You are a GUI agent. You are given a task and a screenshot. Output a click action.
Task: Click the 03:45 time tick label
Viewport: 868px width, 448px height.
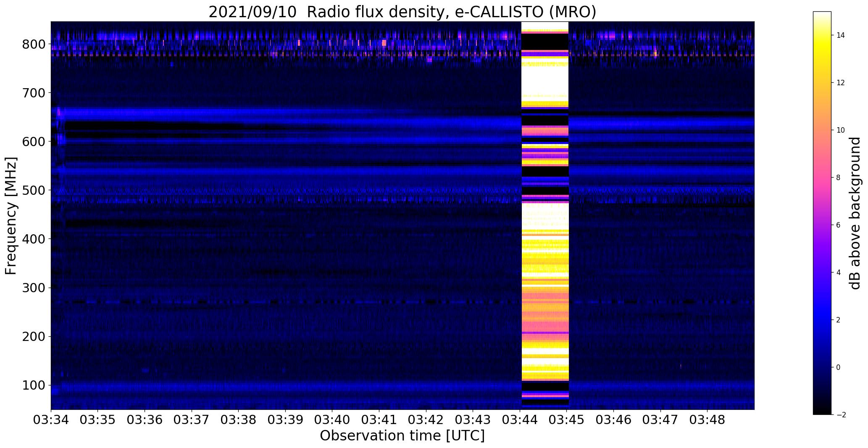pos(567,420)
